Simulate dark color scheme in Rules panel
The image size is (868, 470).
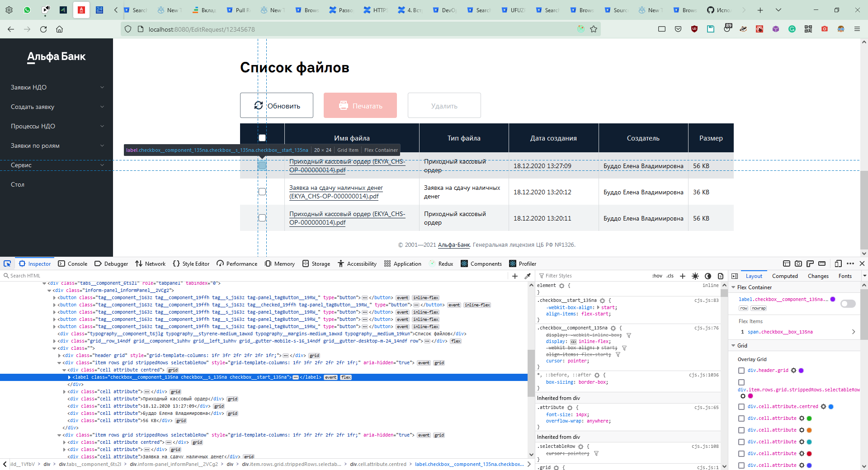(708, 276)
